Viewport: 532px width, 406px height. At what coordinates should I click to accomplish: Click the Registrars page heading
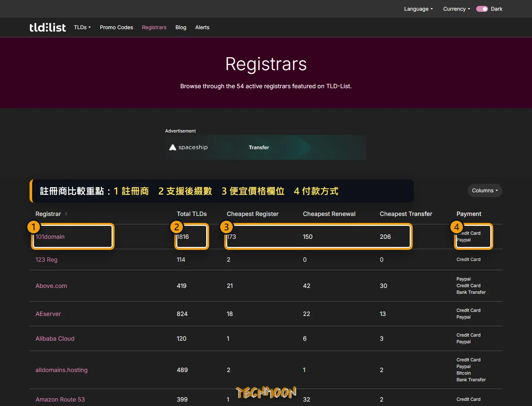point(266,64)
